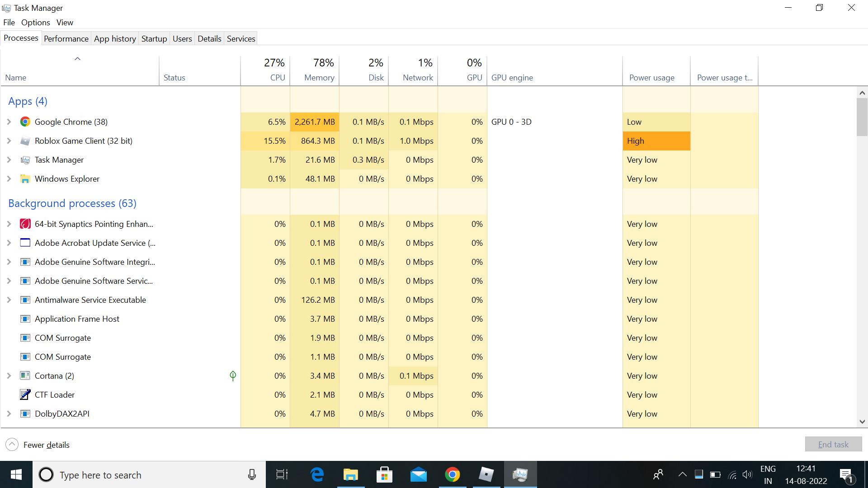Select the High power usage cell
868x488 pixels.
[x=656, y=141]
